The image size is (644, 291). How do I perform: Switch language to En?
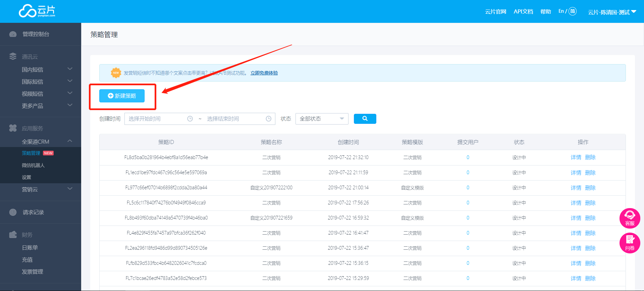click(x=561, y=11)
